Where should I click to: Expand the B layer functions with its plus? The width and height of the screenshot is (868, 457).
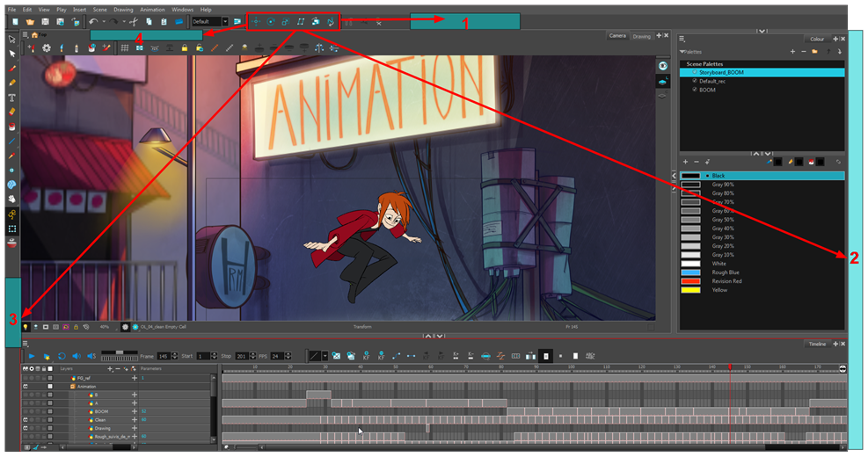134,395
